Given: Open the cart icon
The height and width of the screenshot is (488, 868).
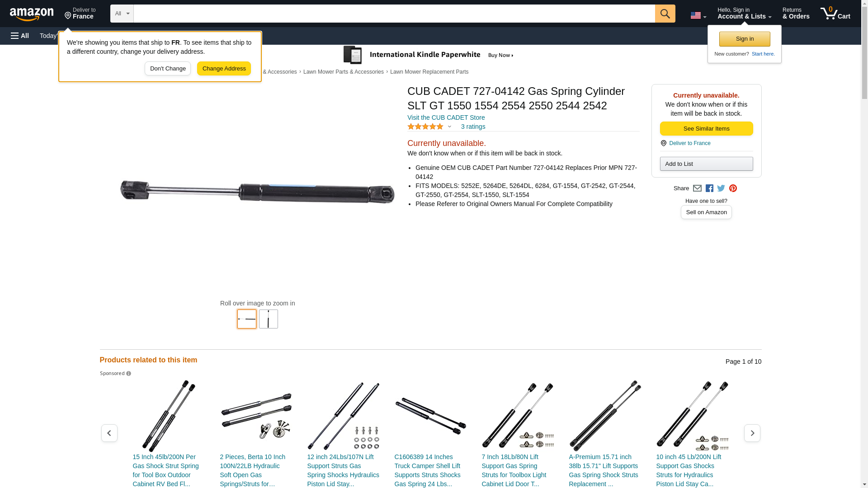Looking at the screenshot, I should pyautogui.click(x=835, y=14).
